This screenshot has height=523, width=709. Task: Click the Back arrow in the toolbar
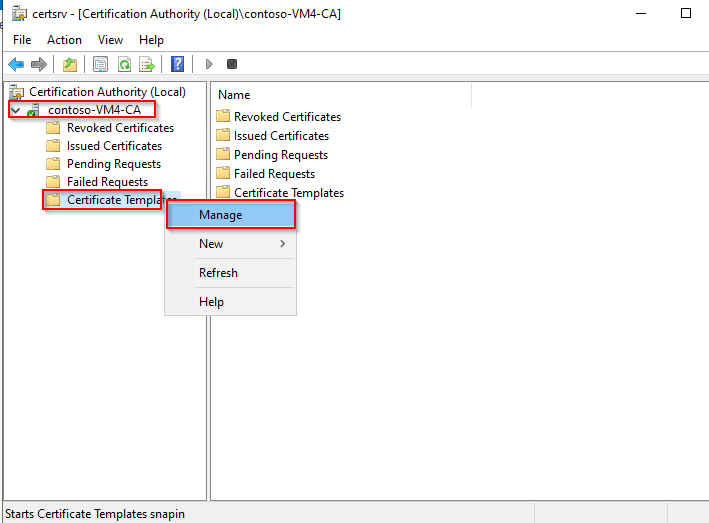(16, 64)
